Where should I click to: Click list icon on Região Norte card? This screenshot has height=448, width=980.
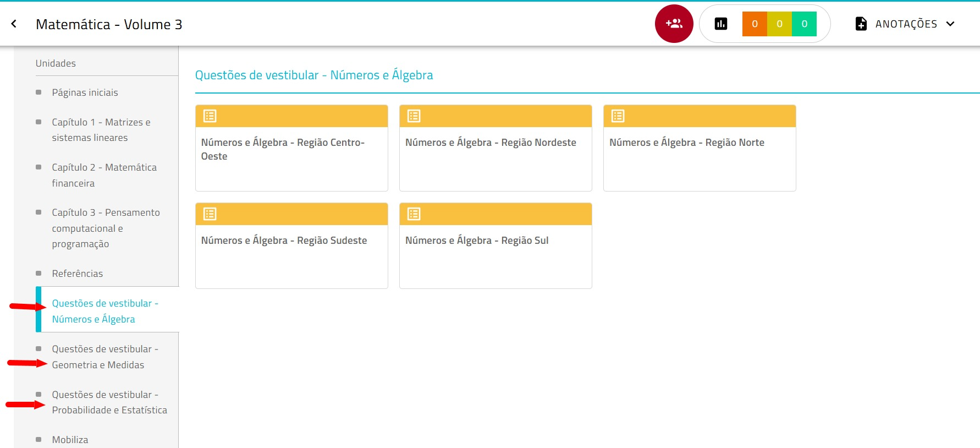pos(618,116)
